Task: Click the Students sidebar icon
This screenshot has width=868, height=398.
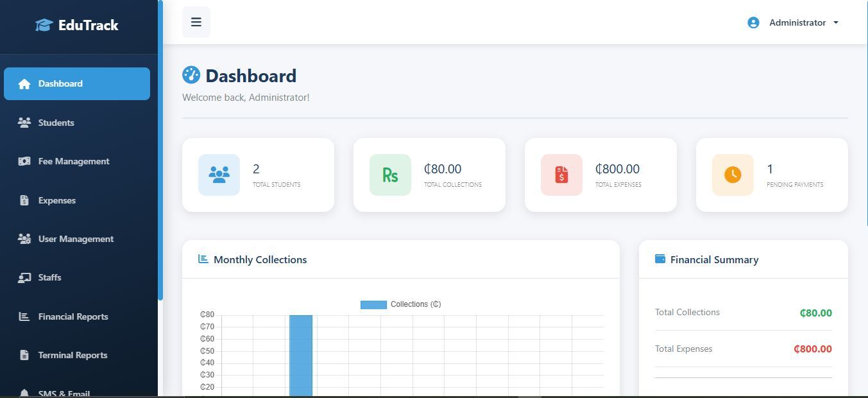Action: [24, 123]
